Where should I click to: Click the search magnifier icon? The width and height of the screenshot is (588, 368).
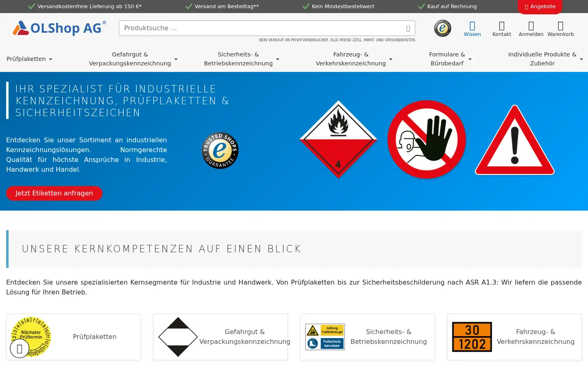pyautogui.click(x=408, y=28)
